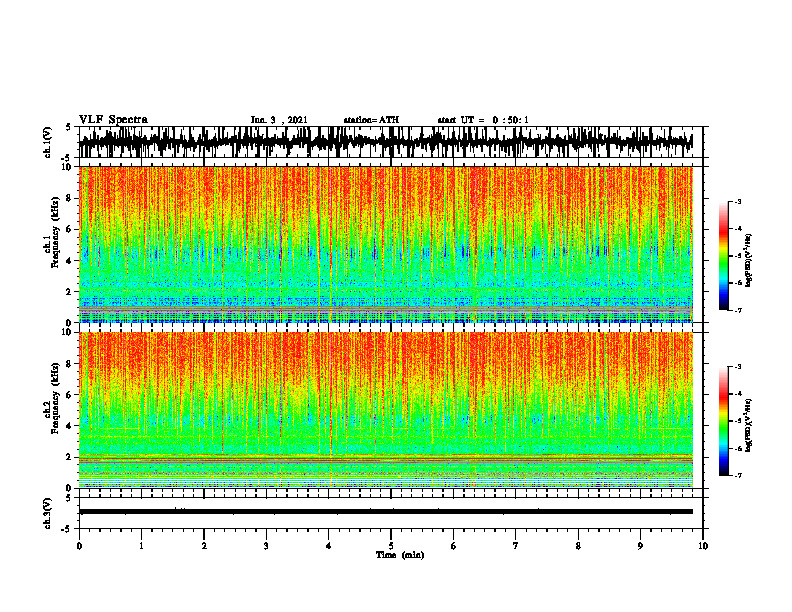
Task: Click the "4" kHz tick on ch.2 frequency axis
Action: [69, 426]
